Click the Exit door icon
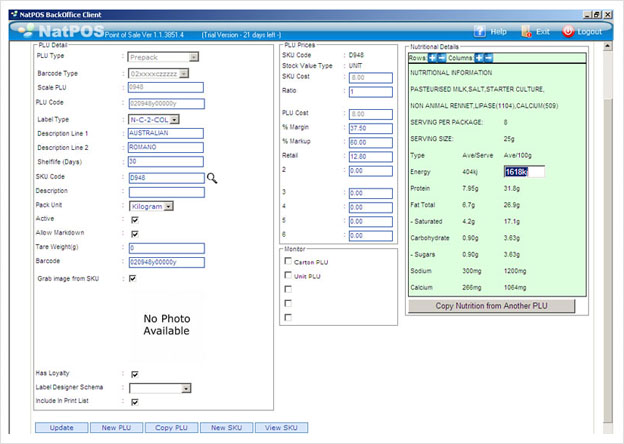Screen dimensions: 624x444 pos(526,31)
